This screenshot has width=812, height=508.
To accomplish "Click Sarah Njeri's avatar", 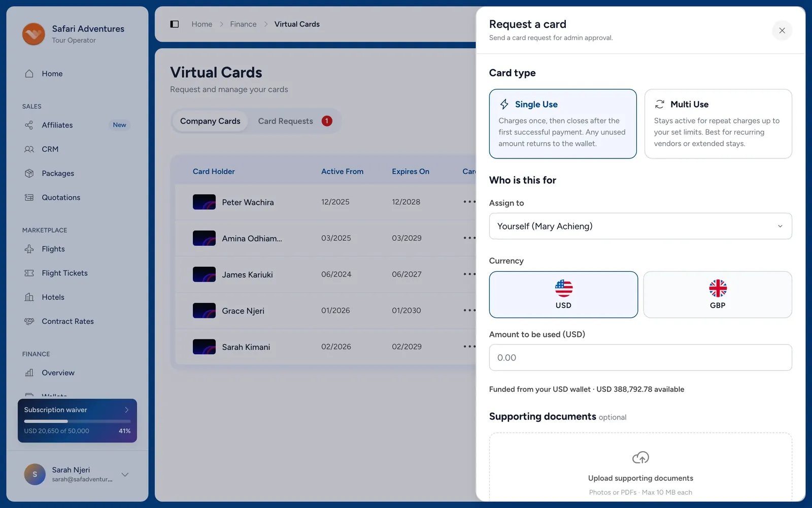I will [x=35, y=474].
